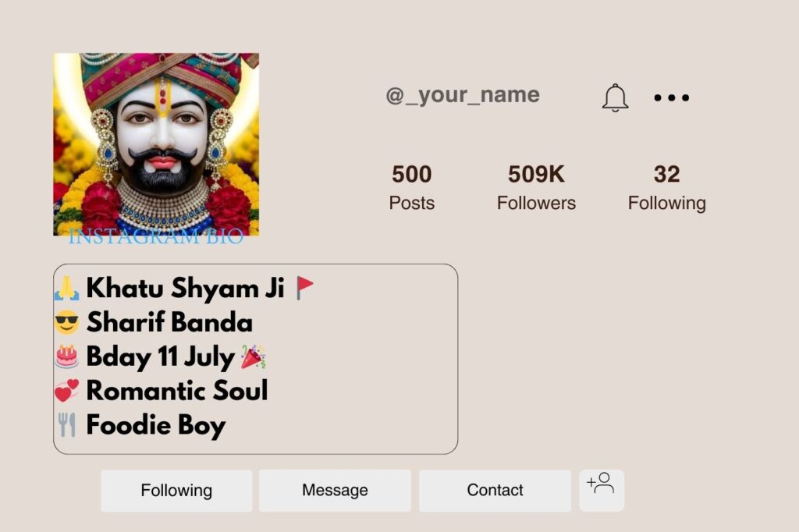
Task: Click the party popper emoji
Action: click(252, 357)
